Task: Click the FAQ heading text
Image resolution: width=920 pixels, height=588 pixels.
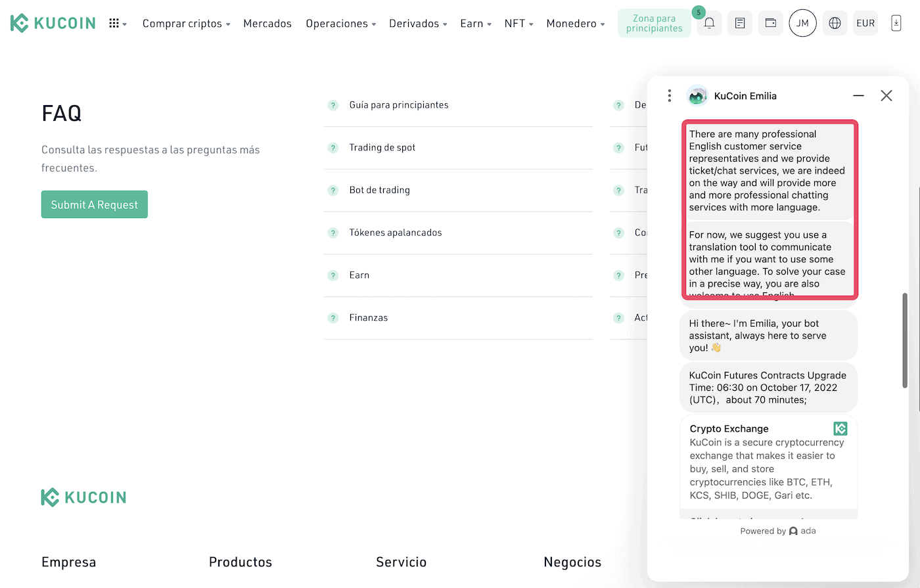Action: point(62,114)
